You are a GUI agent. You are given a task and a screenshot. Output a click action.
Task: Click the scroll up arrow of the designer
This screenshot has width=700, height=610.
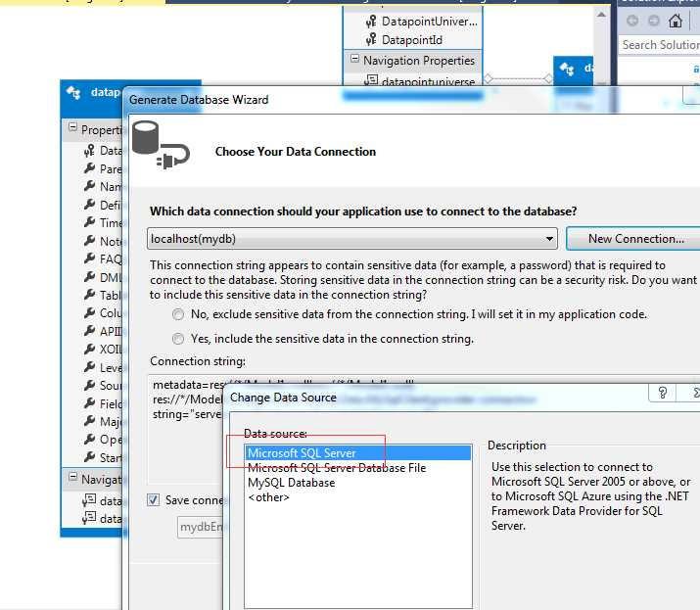pyautogui.click(x=601, y=15)
